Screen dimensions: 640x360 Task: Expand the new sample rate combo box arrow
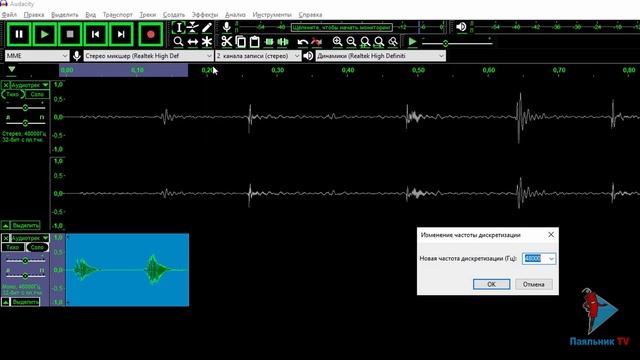click(551, 259)
